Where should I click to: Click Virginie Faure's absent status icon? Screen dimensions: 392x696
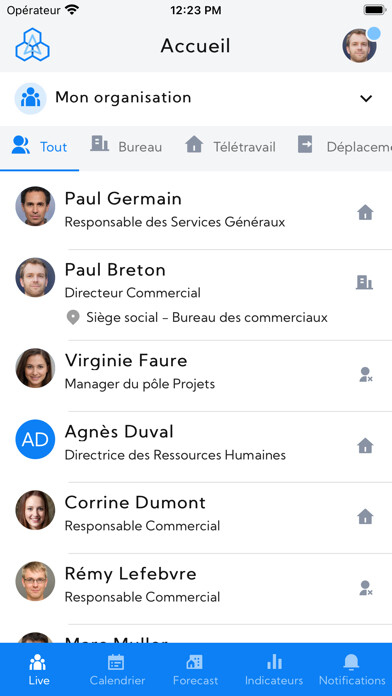pos(366,375)
